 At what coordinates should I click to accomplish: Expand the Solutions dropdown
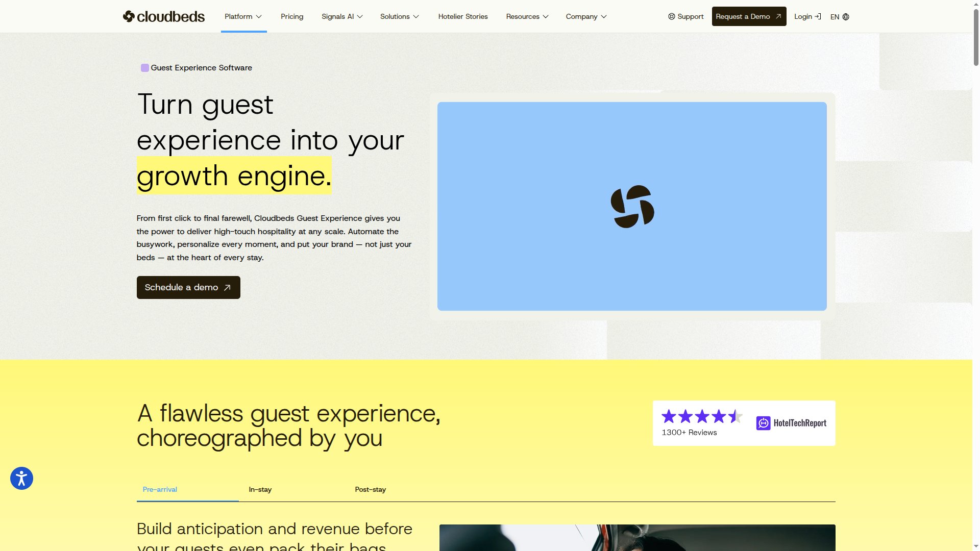click(399, 16)
